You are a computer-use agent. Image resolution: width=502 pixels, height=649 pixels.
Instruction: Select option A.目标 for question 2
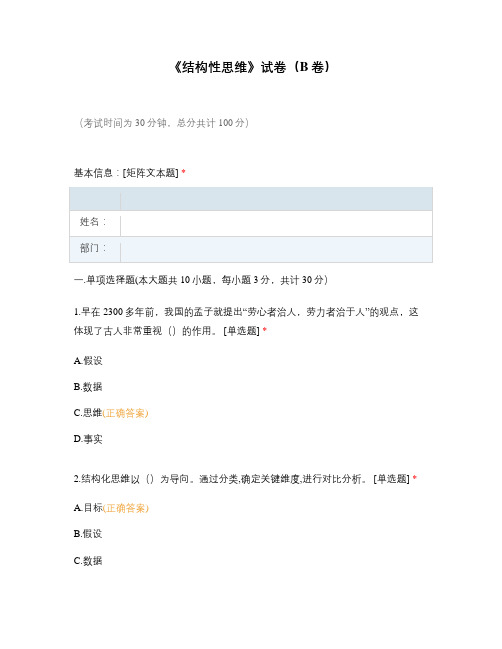click(88, 508)
